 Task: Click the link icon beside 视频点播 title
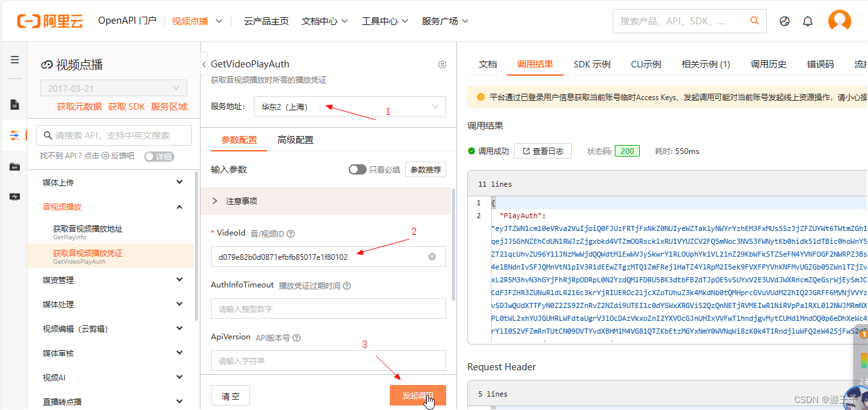pyautogui.click(x=47, y=65)
